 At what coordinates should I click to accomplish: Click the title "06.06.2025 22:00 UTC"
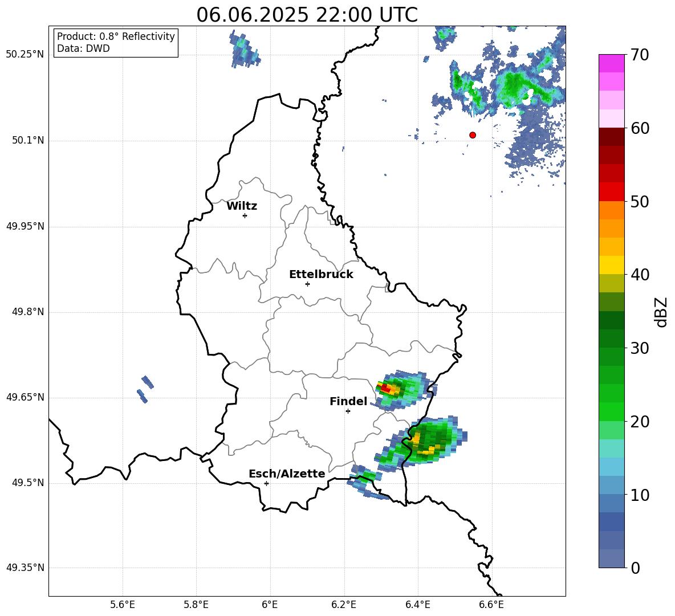click(307, 15)
